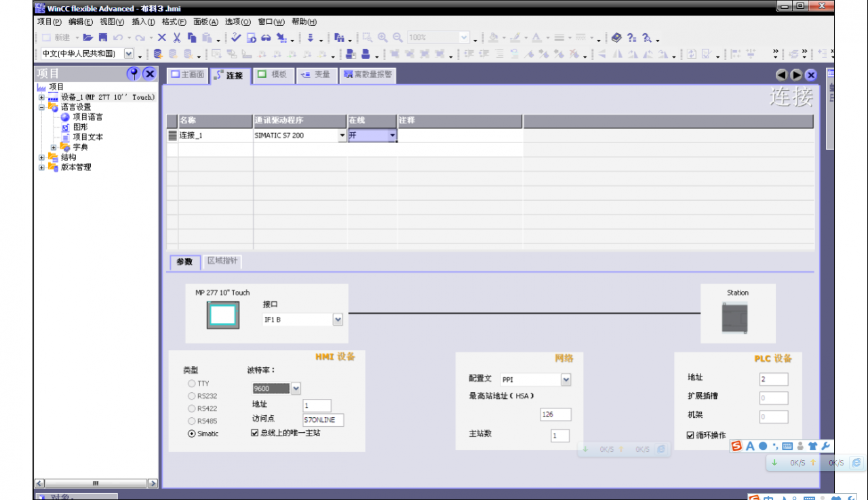Click the transfer to device icon
This screenshot has height=500, width=868.
[281, 37]
